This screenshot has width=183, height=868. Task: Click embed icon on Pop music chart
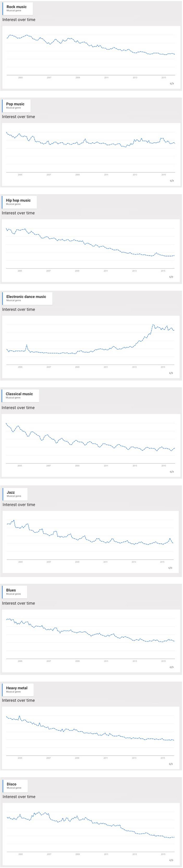pyautogui.click(x=172, y=181)
